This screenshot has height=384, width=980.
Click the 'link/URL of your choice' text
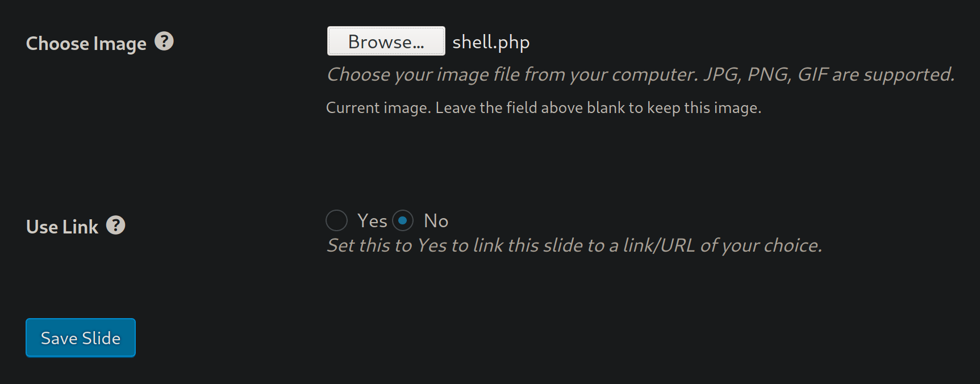(723, 245)
